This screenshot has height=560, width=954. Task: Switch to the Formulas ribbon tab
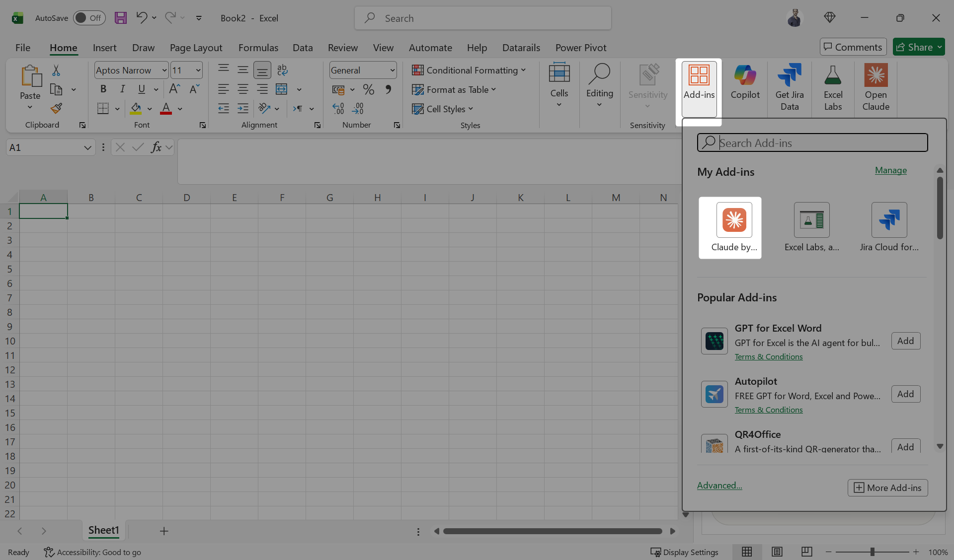point(258,48)
